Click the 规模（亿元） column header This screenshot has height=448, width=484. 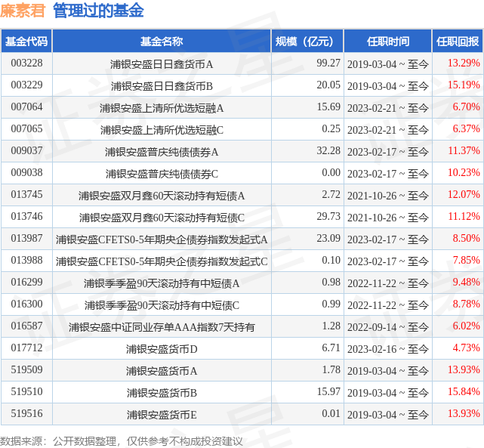(x=307, y=42)
